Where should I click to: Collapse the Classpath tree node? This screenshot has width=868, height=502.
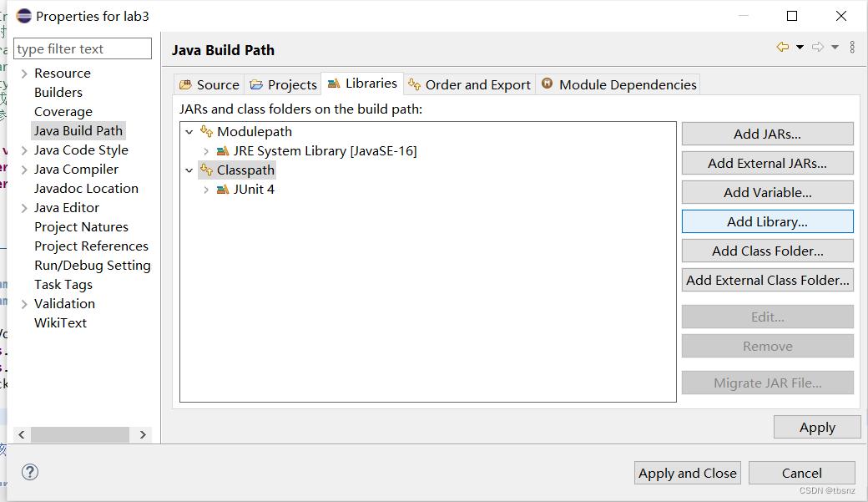(189, 170)
